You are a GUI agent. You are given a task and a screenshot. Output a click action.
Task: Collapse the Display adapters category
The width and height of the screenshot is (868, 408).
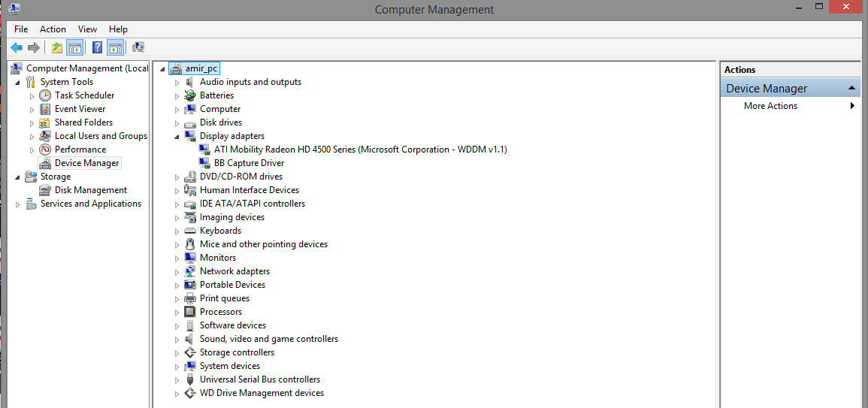[x=177, y=137]
